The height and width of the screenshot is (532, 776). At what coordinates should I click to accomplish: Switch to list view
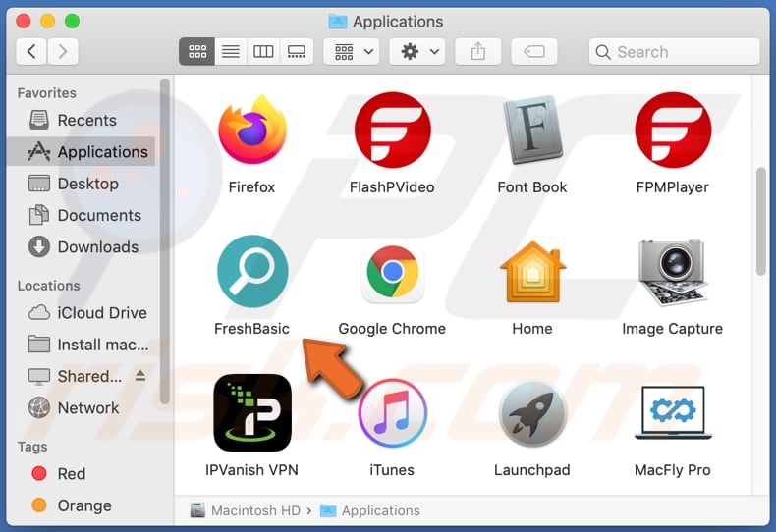click(231, 51)
